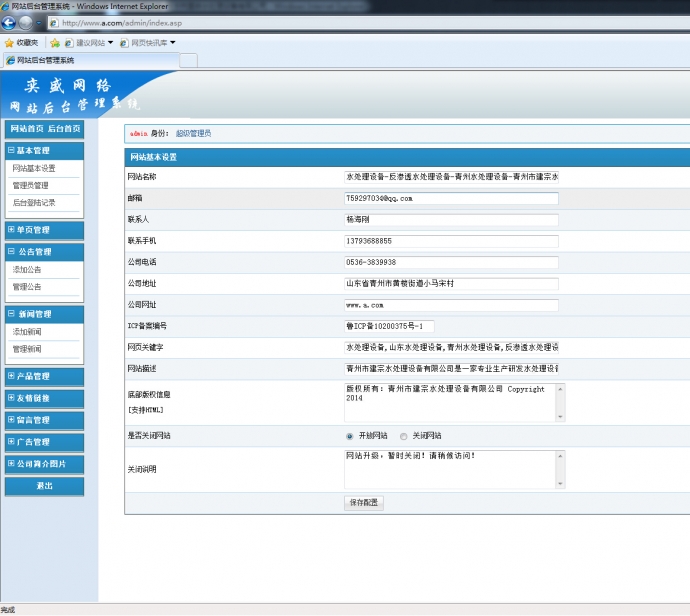The image size is (690, 616).
Task: Click the 保存配置 button
Action: tap(364, 503)
